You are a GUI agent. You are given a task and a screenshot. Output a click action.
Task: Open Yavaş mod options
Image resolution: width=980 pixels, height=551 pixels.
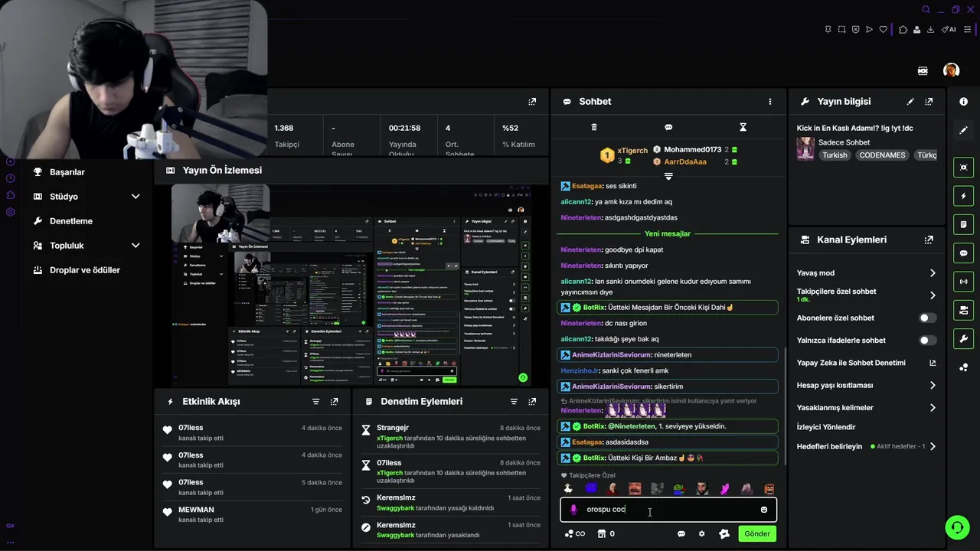pyautogui.click(x=867, y=273)
